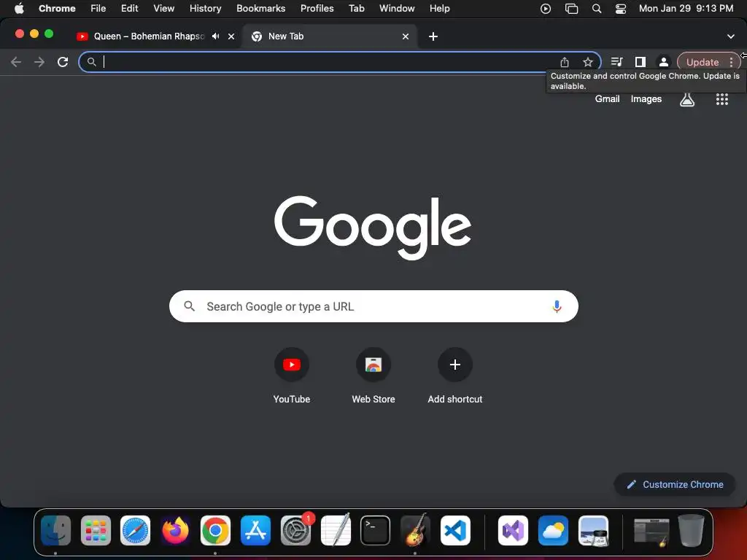Image resolution: width=747 pixels, height=560 pixels.
Task: Open System Settings from the Dock
Action: tap(296, 530)
